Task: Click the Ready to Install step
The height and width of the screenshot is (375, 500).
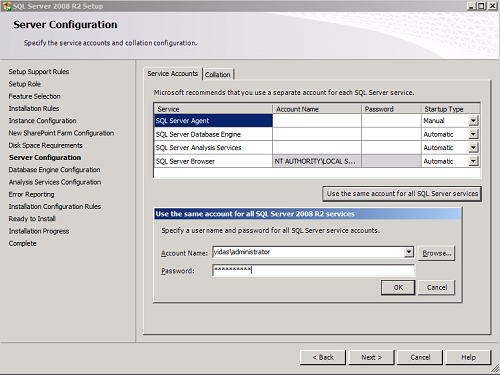Action: coord(32,219)
